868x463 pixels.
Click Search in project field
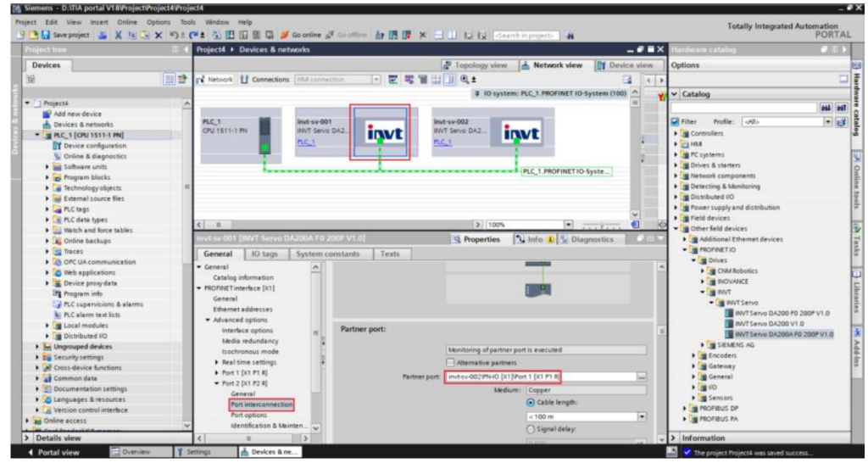point(526,36)
